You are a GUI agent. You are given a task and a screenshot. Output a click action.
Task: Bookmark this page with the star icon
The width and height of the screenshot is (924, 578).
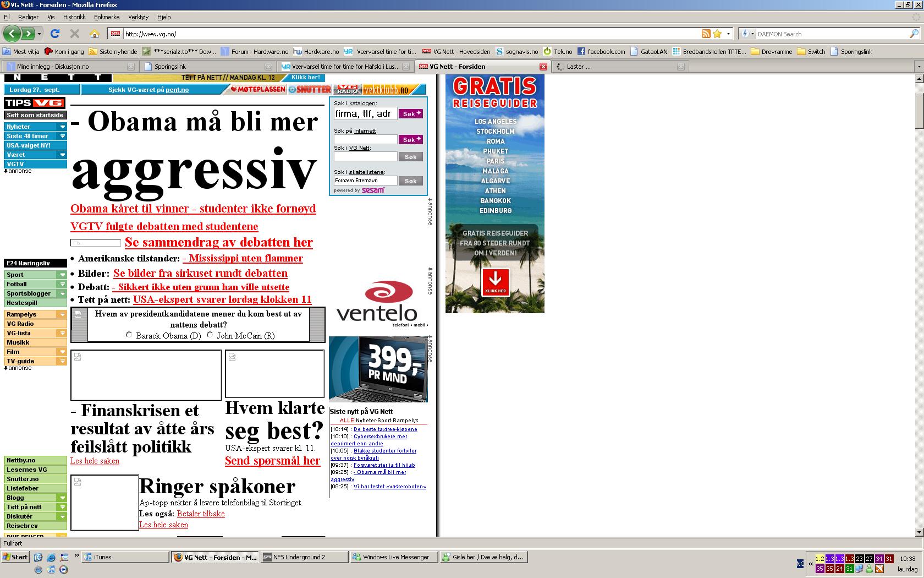point(717,34)
